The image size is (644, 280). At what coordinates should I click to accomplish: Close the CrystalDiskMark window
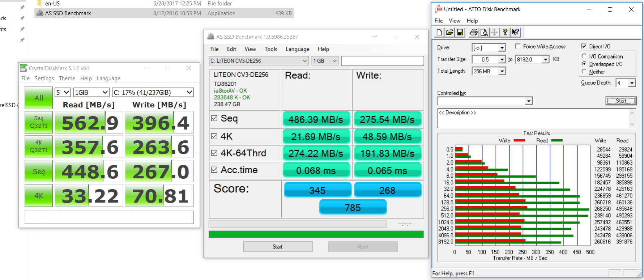coord(189,68)
